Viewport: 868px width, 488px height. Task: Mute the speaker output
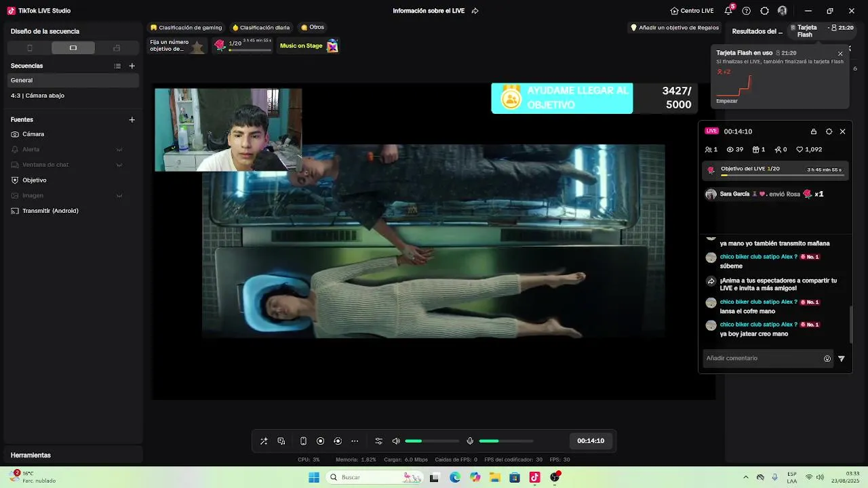tap(396, 441)
